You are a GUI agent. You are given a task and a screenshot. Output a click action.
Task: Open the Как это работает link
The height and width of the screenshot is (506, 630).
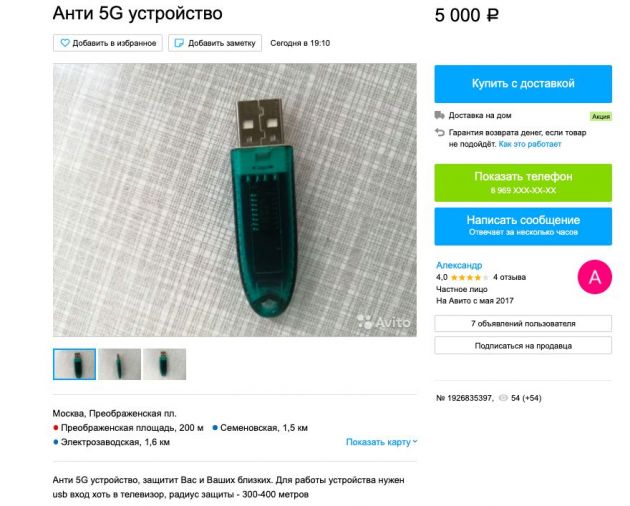tap(530, 144)
